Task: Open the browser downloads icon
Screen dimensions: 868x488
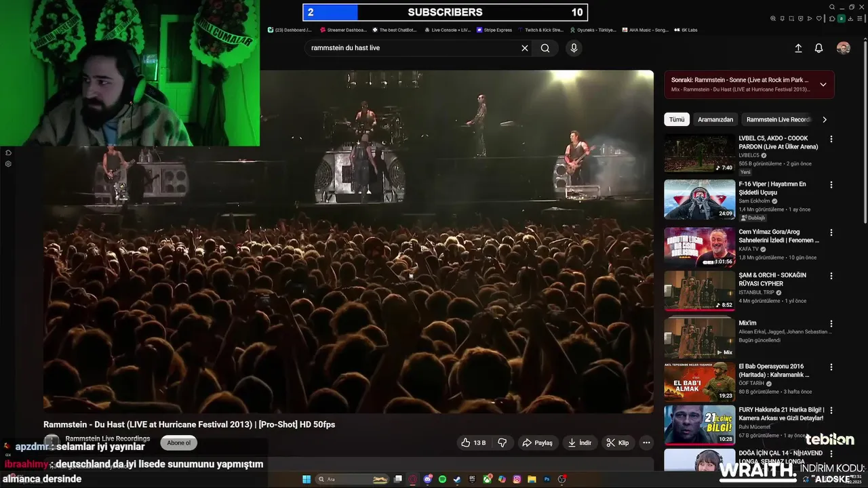Action: point(850,18)
